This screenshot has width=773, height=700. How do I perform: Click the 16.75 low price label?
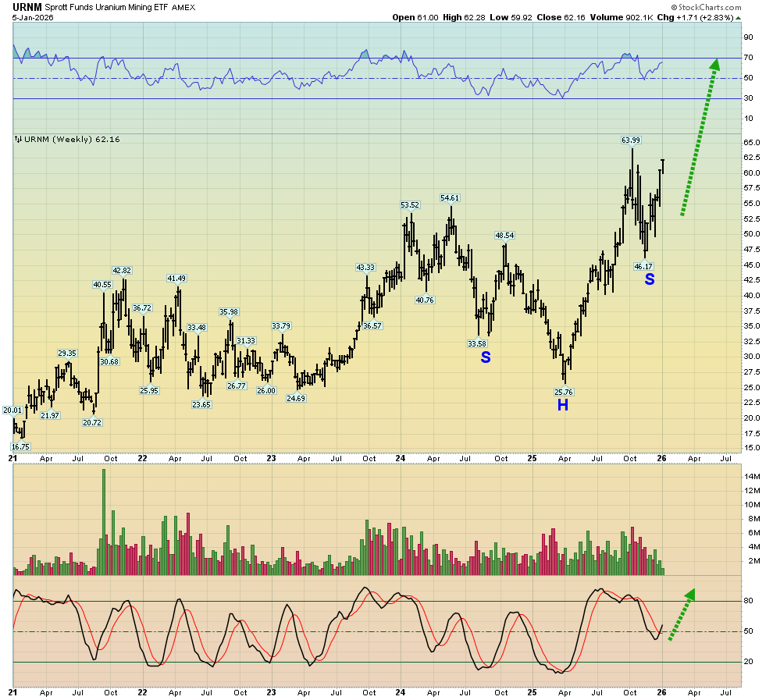[x=20, y=447]
